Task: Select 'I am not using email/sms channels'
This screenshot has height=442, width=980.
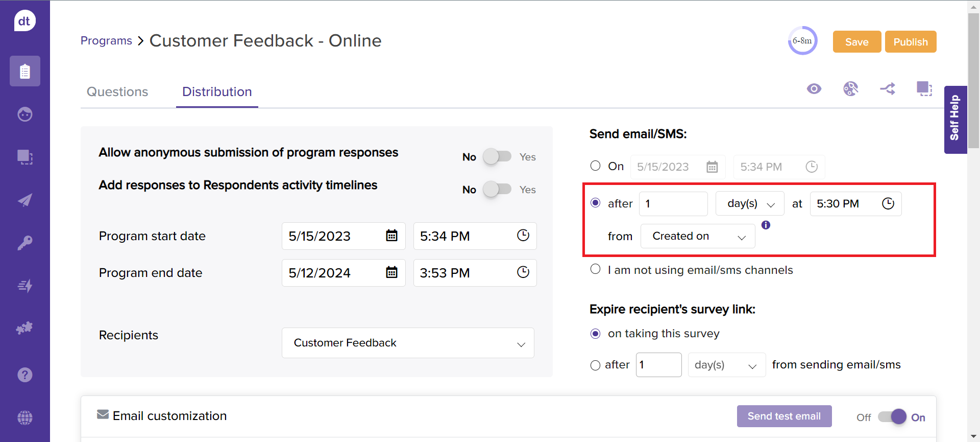Action: tap(595, 269)
